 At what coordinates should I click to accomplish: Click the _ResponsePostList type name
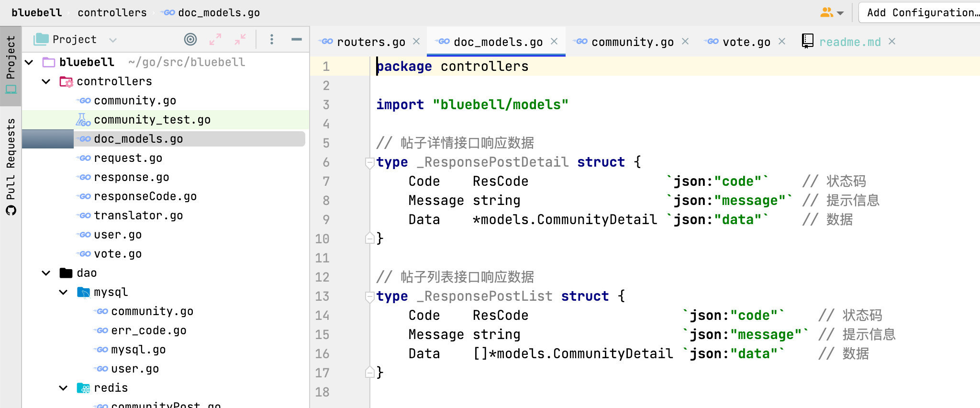[x=484, y=296]
